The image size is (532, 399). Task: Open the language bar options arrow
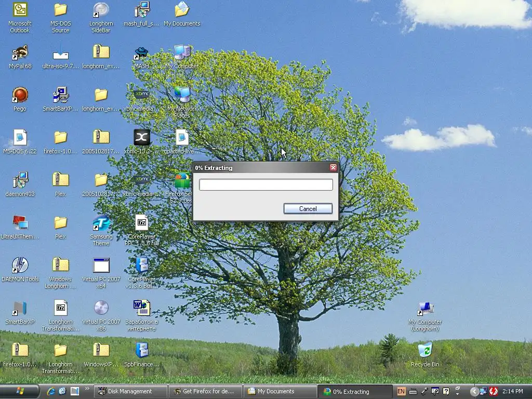point(457,394)
